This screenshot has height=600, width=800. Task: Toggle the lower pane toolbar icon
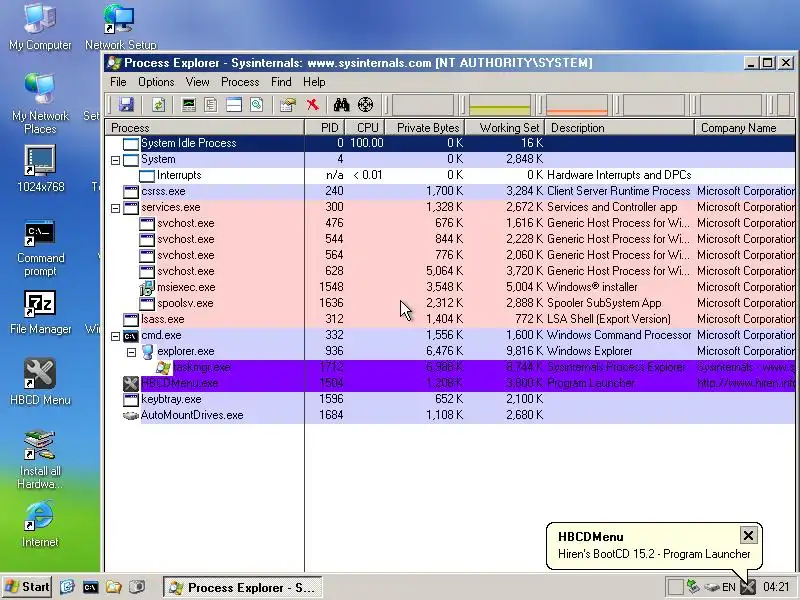tap(234, 105)
